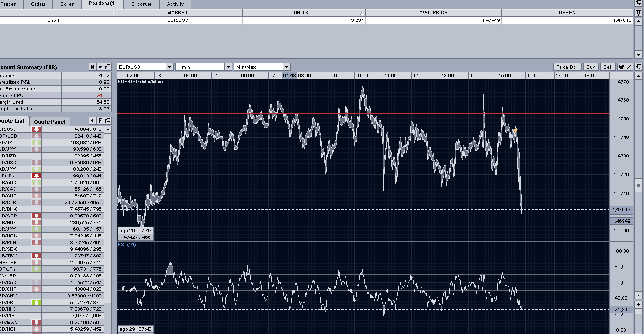Open the EUR/USD instrument dropdown
Screen dimensions: 644x334
coord(169,67)
